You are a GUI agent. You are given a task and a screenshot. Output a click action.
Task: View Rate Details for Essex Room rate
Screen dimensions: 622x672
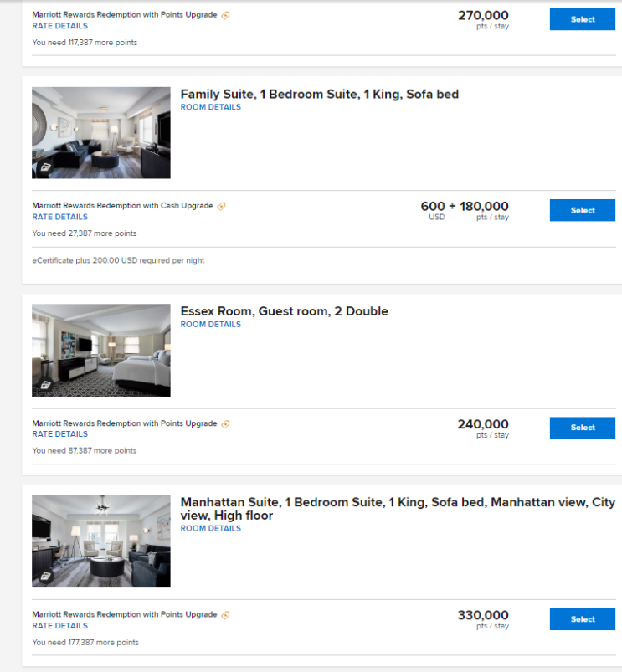60,434
